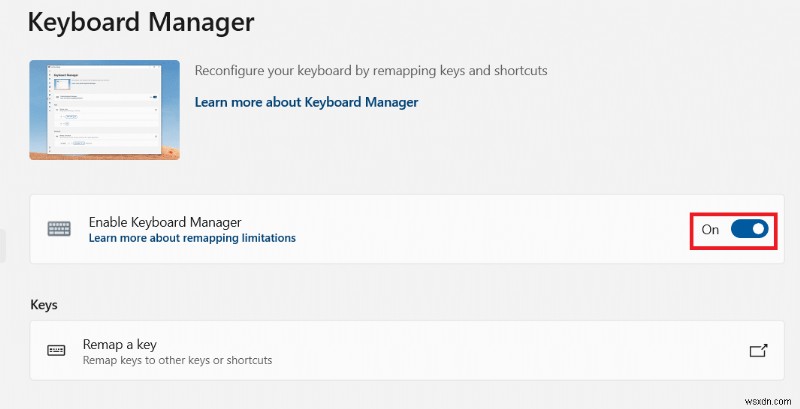The image size is (800, 409).
Task: Click the "Reconfigure your keyboard" description text
Action: (371, 71)
